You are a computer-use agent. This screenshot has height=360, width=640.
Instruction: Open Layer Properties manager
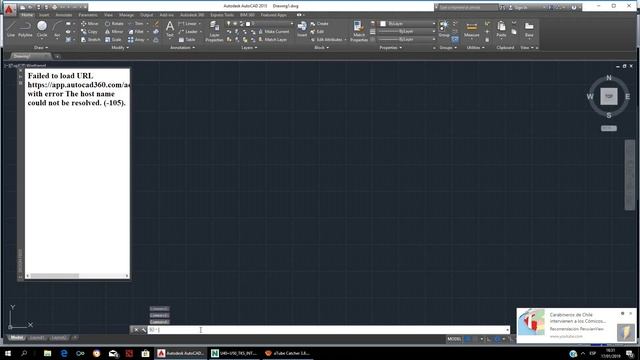214,31
